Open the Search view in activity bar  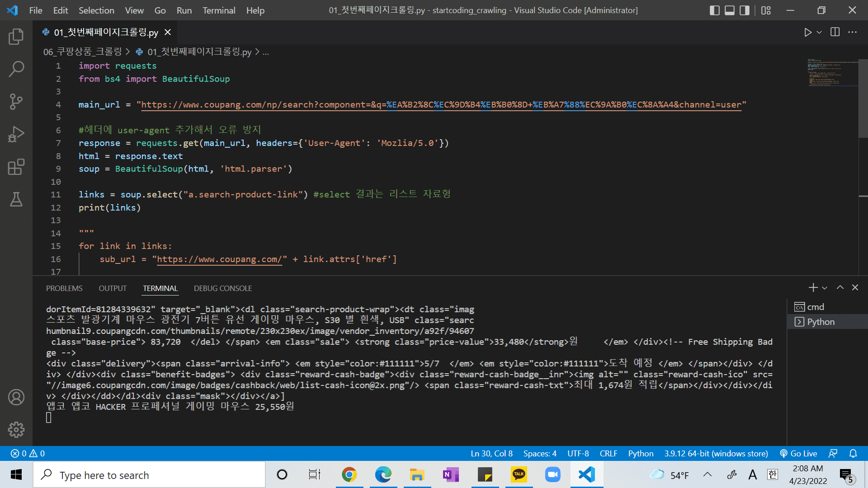pos(16,69)
